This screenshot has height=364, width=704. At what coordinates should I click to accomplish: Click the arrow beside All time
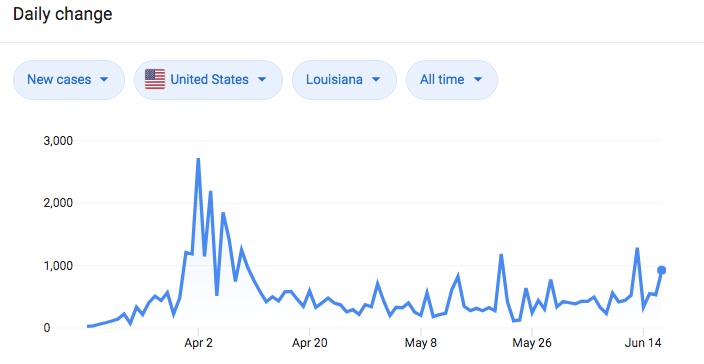478,79
